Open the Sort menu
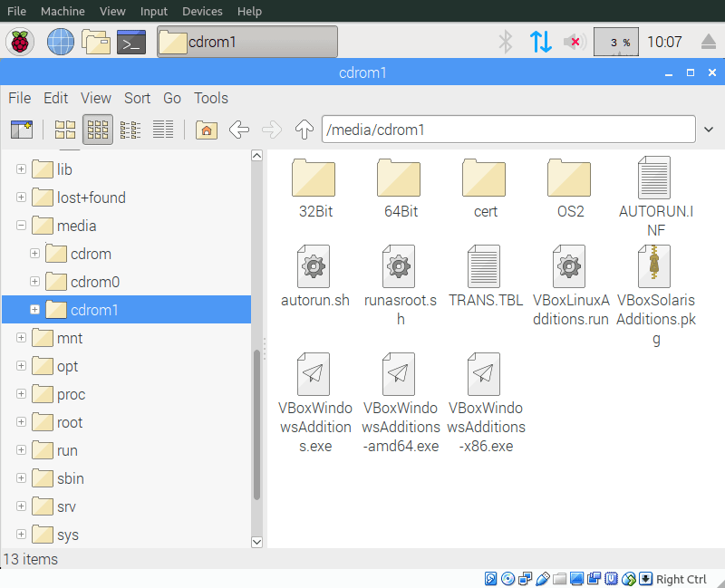725x588 pixels. point(138,98)
